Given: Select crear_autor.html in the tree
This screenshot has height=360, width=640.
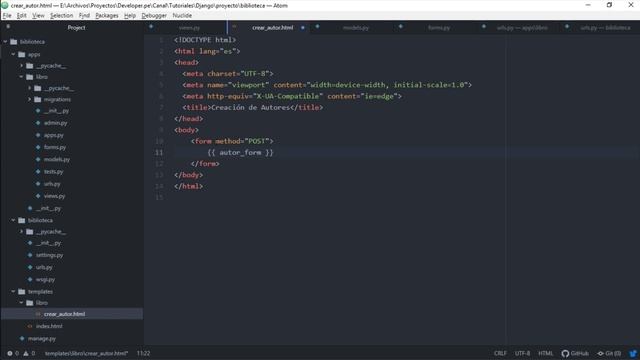Looking at the screenshot, I should (64, 314).
